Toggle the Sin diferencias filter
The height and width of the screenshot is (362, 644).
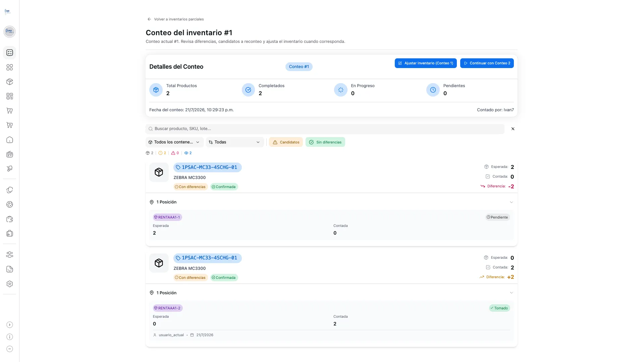pyautogui.click(x=325, y=142)
